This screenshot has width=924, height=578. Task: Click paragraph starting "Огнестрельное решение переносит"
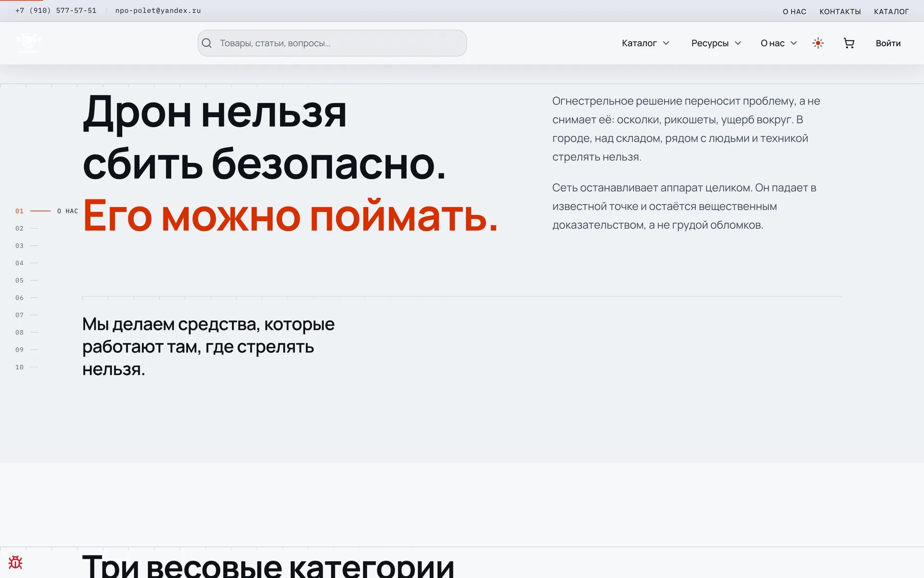686,129
